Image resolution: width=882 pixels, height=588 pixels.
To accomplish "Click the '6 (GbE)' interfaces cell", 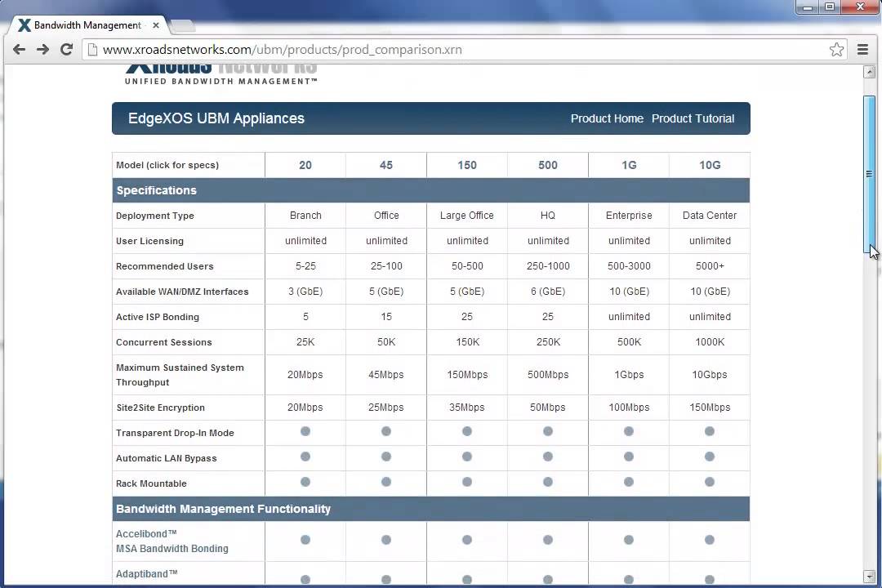I will (x=548, y=292).
